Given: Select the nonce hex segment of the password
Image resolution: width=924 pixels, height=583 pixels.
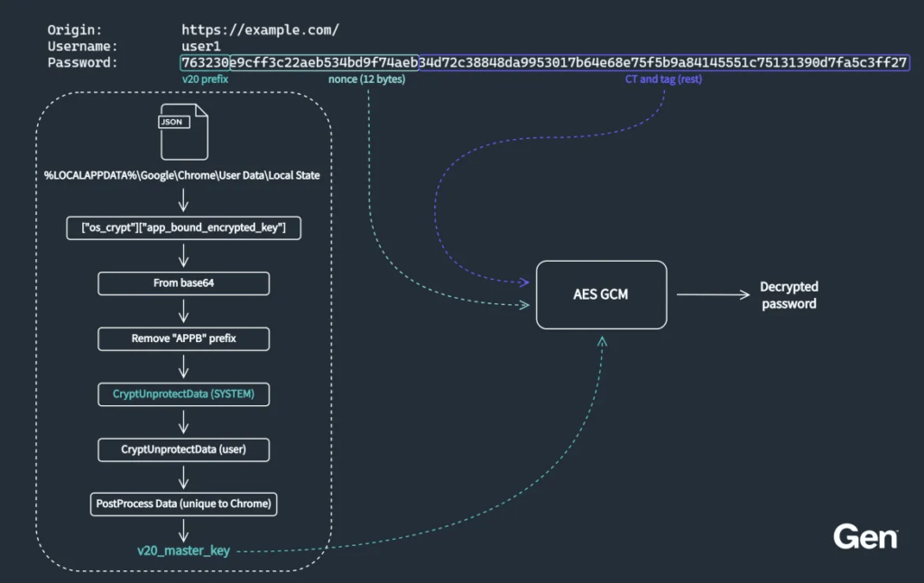Looking at the screenshot, I should pos(323,62).
